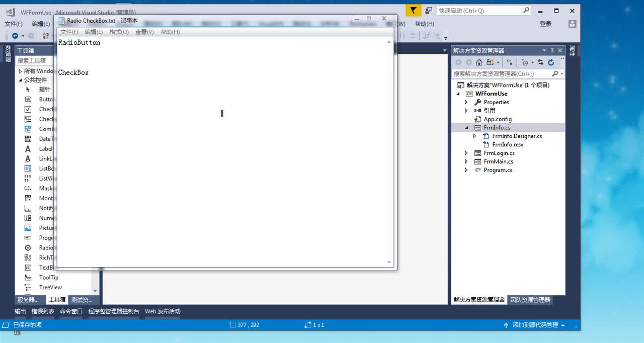Choose the MonthCalendar control icon
The width and height of the screenshot is (644, 343).
[x=28, y=198]
